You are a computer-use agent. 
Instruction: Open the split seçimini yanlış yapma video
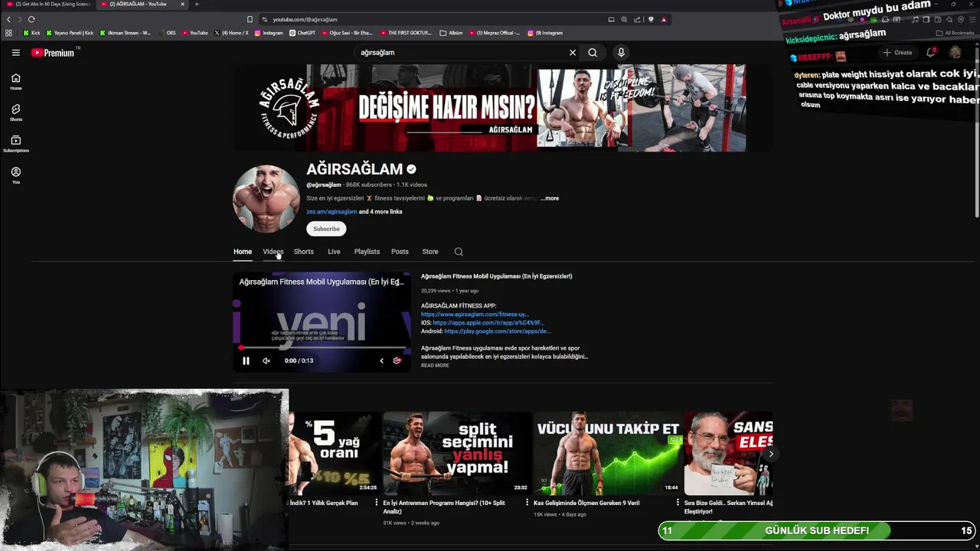click(457, 453)
